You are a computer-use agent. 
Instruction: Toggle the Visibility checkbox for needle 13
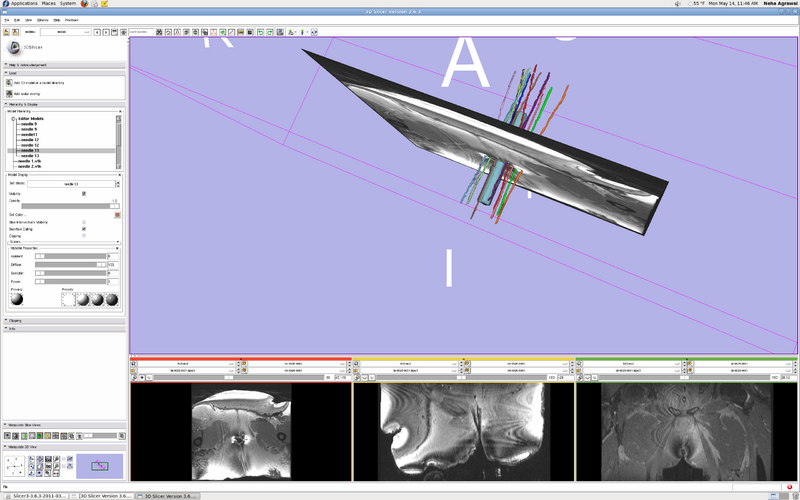pos(84,193)
